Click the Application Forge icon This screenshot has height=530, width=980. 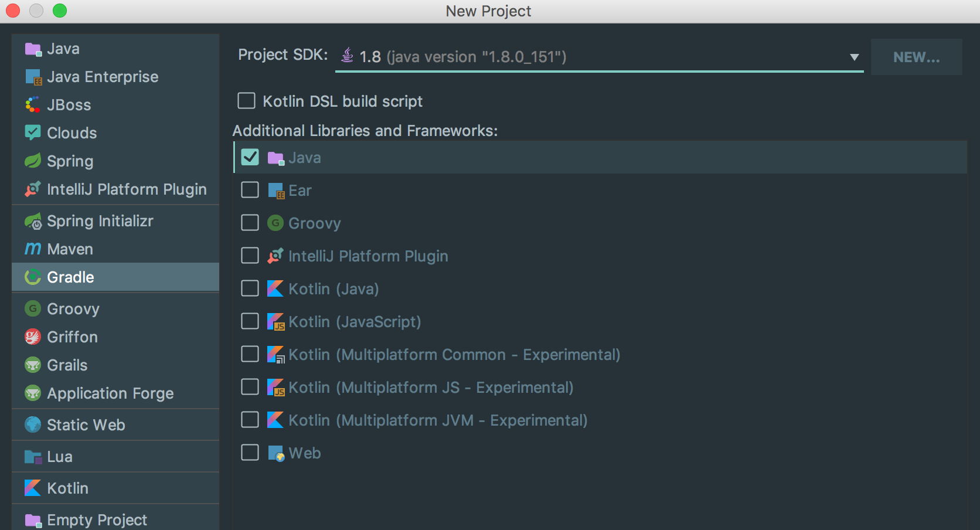pos(33,393)
